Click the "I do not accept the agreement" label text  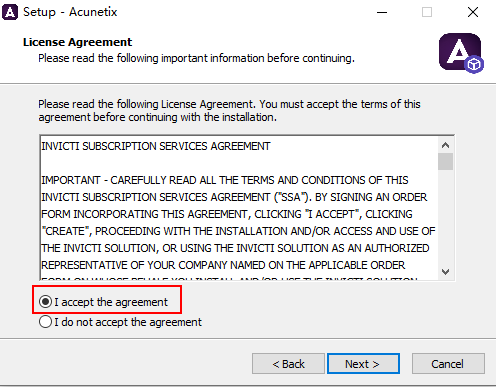click(128, 322)
